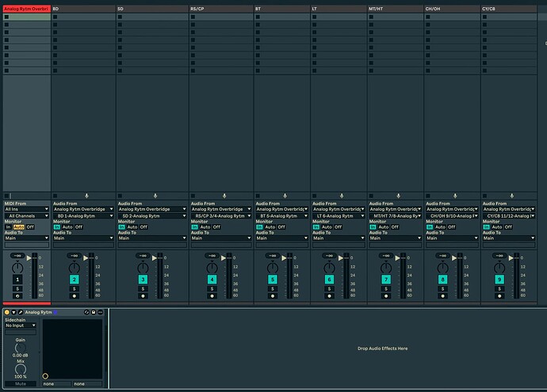Select the MT/HT track header

pos(396,9)
